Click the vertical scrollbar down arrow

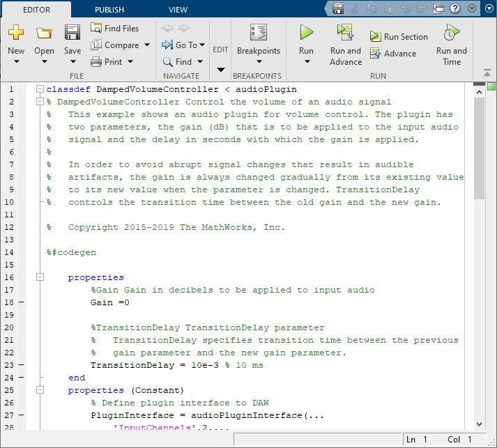(480, 424)
